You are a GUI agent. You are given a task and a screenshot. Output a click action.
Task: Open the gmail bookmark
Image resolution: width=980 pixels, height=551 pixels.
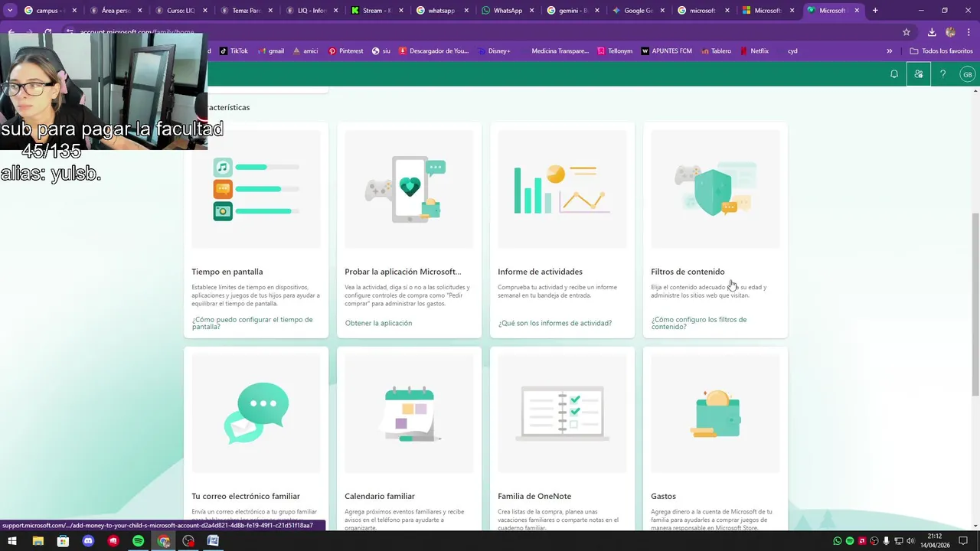[x=270, y=51]
